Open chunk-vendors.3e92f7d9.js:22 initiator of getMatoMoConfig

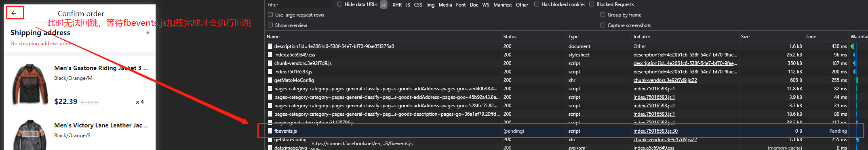point(665,80)
